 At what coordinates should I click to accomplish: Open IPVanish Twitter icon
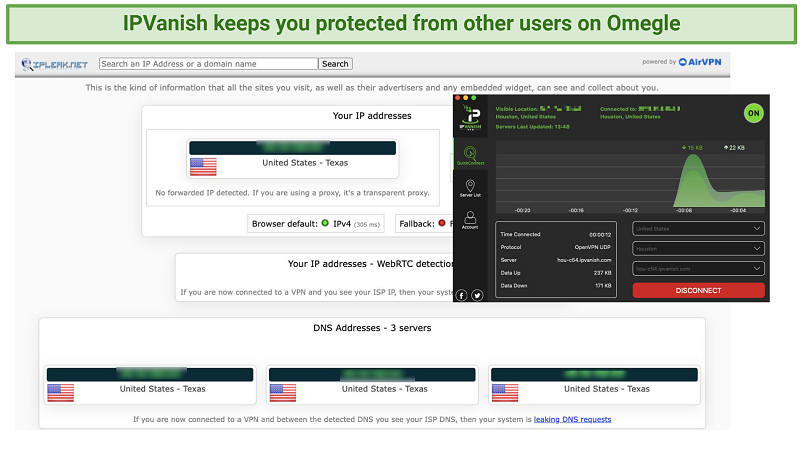pos(478,295)
